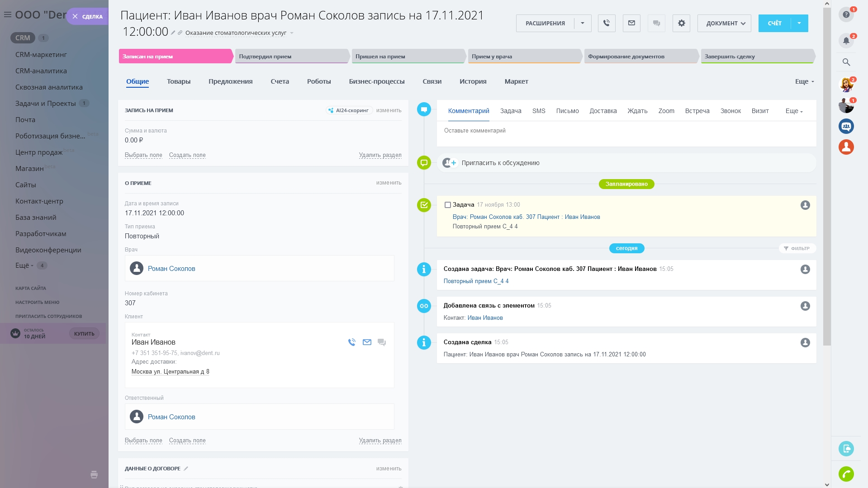Click Удалить раздел in ЗАПИСЬ НА ПРИЕМ
Viewport: 868px width, 488px height.
click(380, 155)
